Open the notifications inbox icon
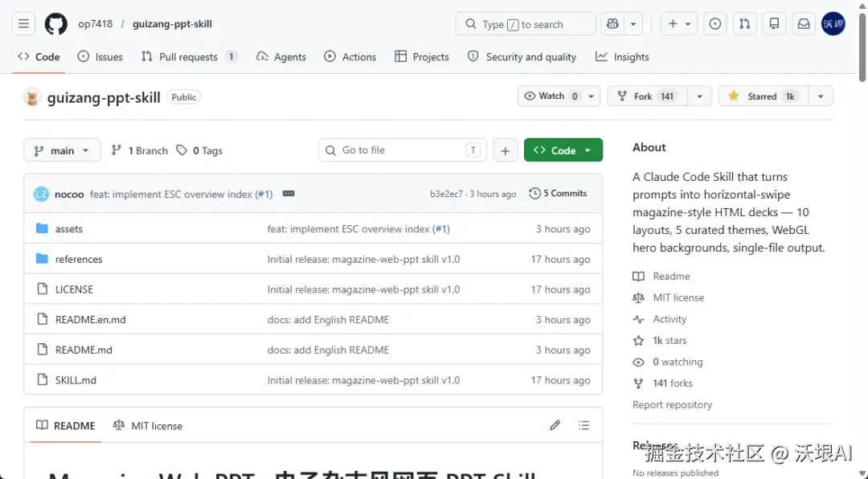Viewport: 868px width, 479px height. 803,24
